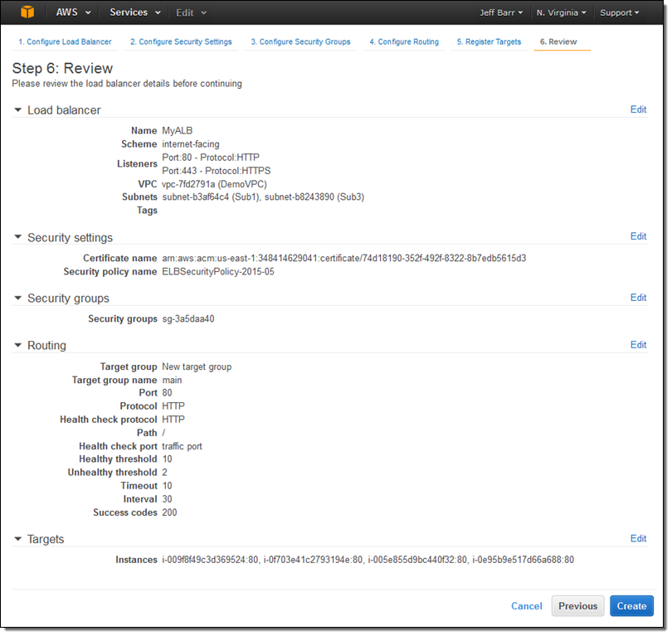This screenshot has height=636, width=672.
Task: Open the Edit toolbar menu
Action: point(191,12)
